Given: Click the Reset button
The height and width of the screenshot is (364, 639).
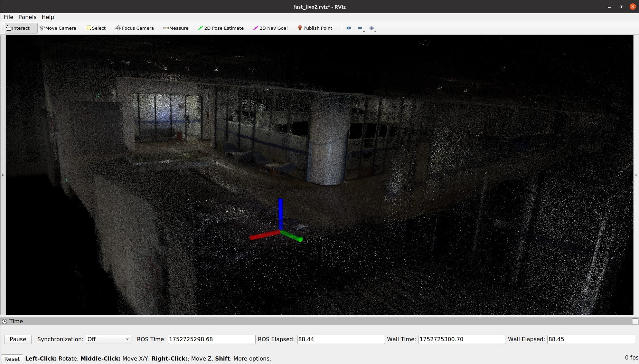Looking at the screenshot, I should pyautogui.click(x=12, y=359).
